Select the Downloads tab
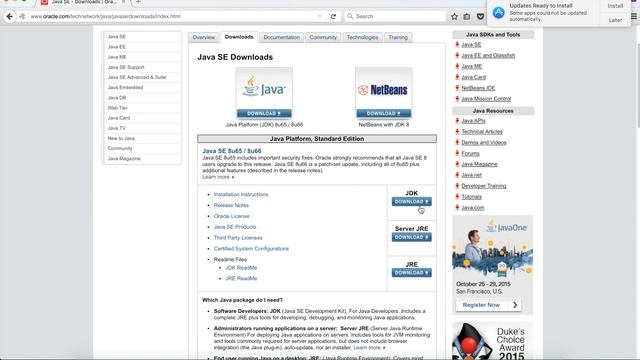This screenshot has height=360, width=640. (x=239, y=37)
